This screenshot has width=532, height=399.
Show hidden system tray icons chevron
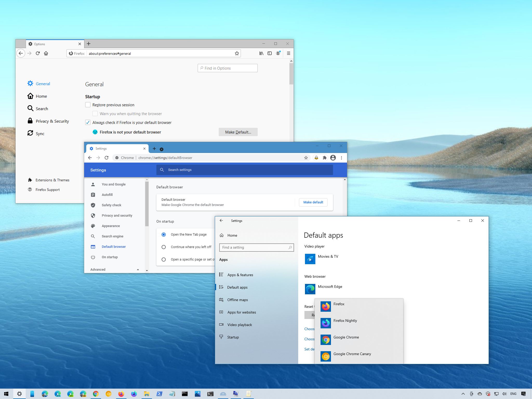coord(463,394)
